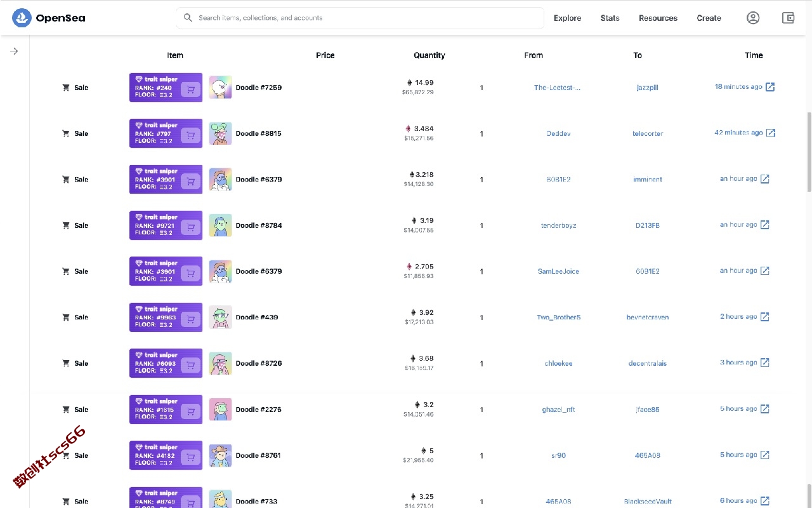Open external link icon for 3 hours ago sale
The width and height of the screenshot is (812, 508).
(765, 363)
